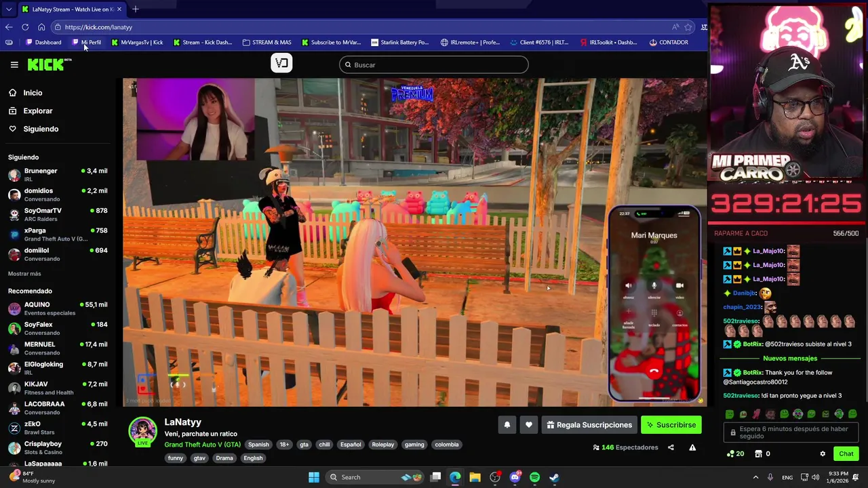The width and height of the screenshot is (868, 488).
Task: Open a new browser tab
Action: tap(136, 9)
